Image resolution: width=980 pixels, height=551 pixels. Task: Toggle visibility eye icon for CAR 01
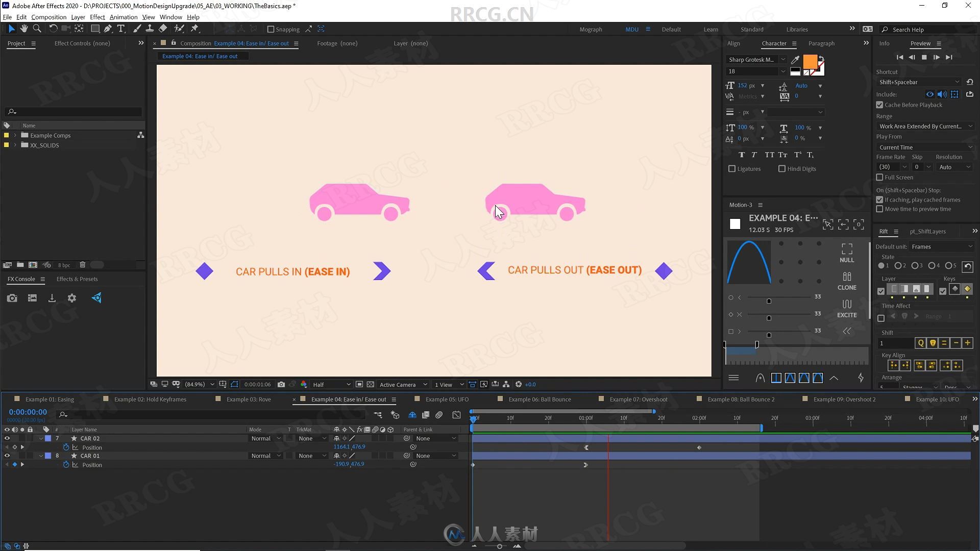click(x=6, y=456)
